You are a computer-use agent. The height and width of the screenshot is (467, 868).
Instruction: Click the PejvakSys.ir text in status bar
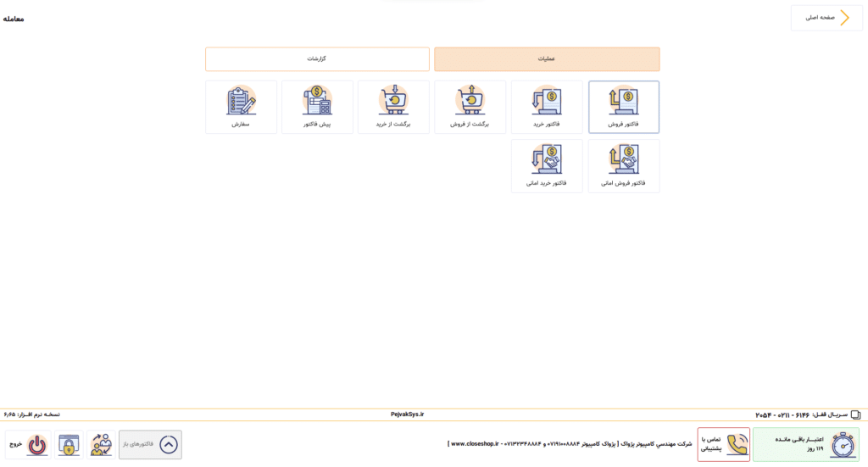point(408,414)
